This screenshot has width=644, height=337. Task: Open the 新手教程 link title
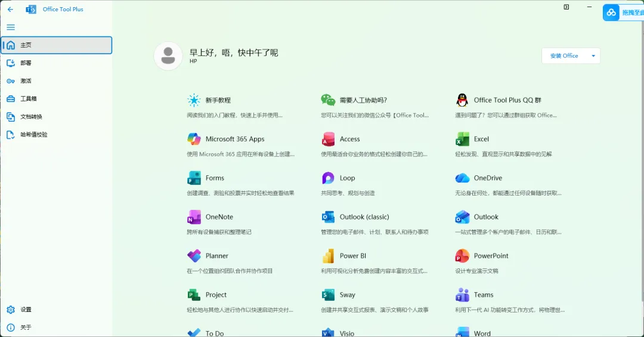[x=218, y=100]
